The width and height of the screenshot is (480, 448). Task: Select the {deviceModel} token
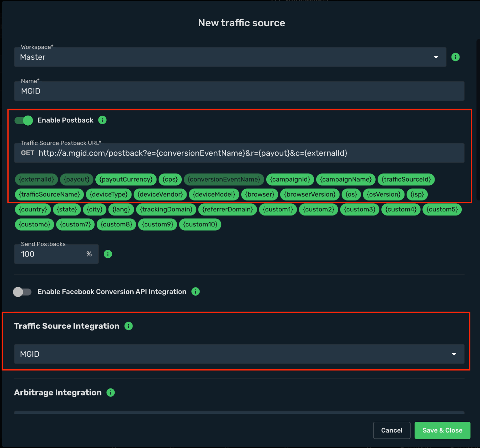pyautogui.click(x=214, y=194)
